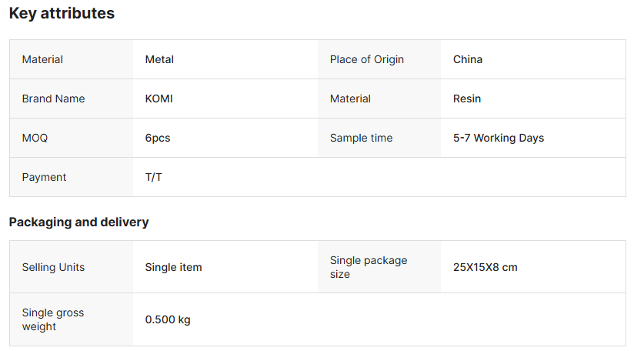Screen dimensions: 644x351
Task: Select the 5-7 Working Days value
Action: click(x=499, y=138)
